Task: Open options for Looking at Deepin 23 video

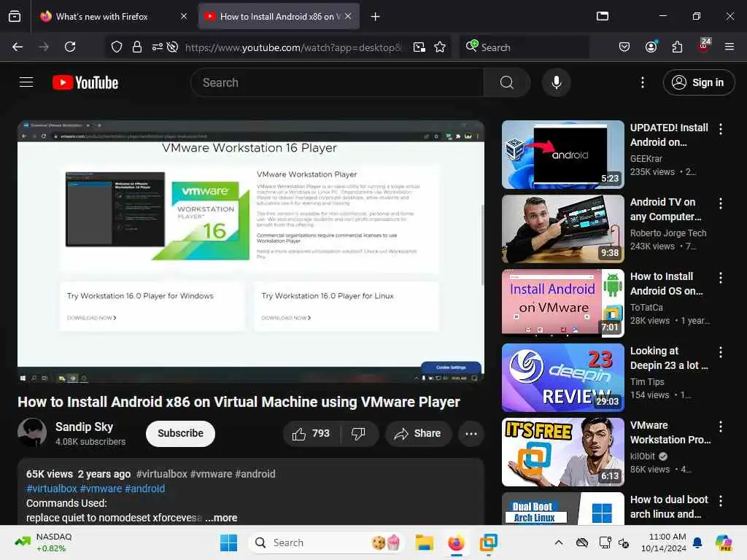Action: click(720, 352)
